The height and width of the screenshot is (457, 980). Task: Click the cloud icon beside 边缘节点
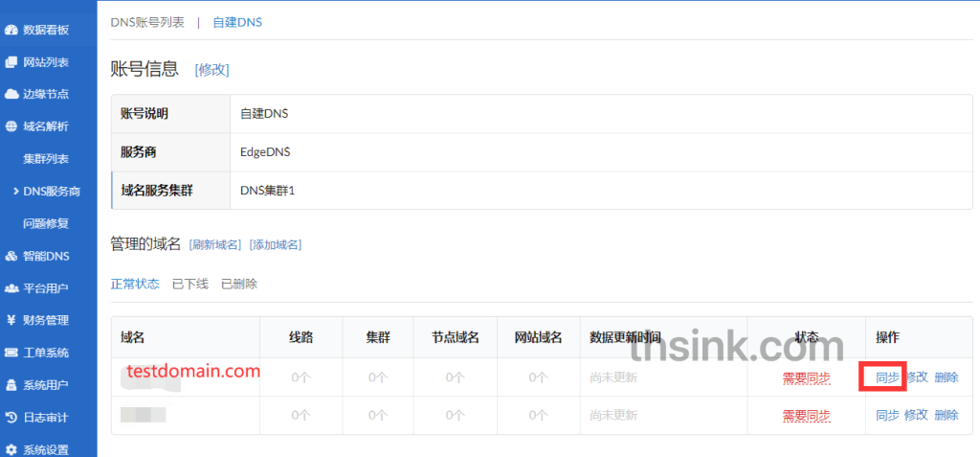pos(11,95)
